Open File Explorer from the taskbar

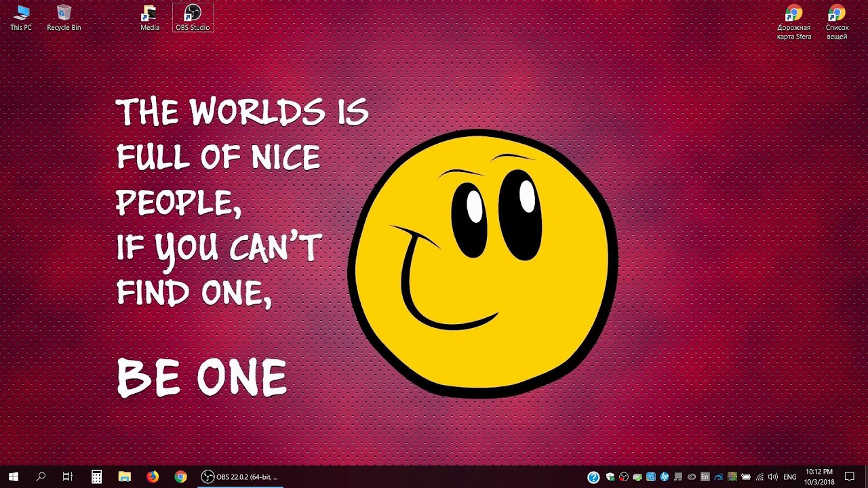pyautogui.click(x=124, y=476)
